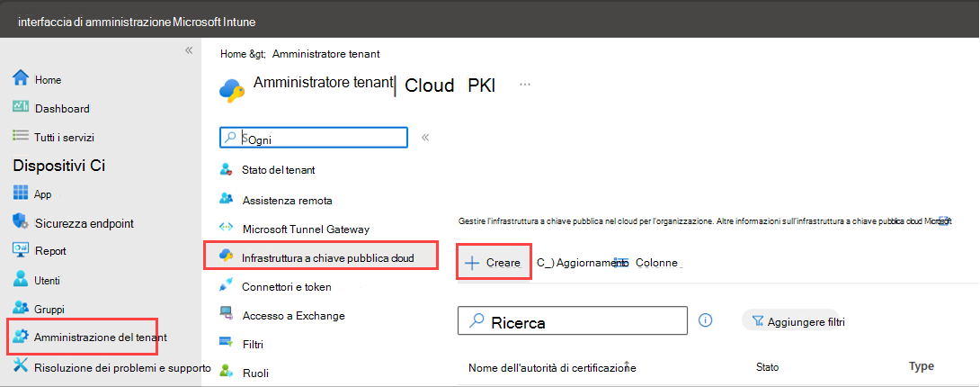Click the Ogni menu search field
Image resolution: width=980 pixels, height=387 pixels.
314,138
